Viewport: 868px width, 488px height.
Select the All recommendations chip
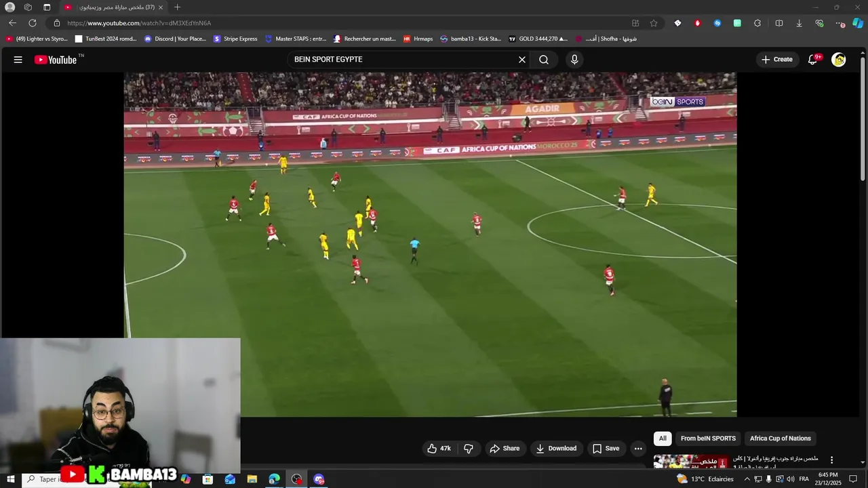coord(663,439)
